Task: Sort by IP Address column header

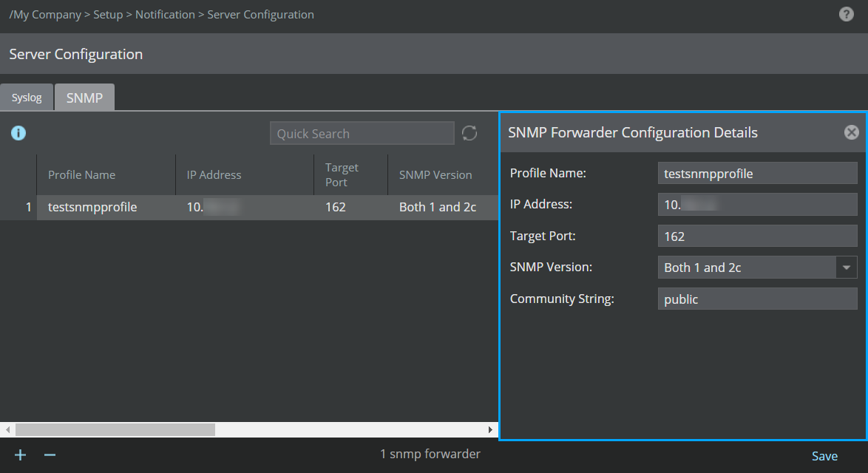Action: click(x=245, y=175)
